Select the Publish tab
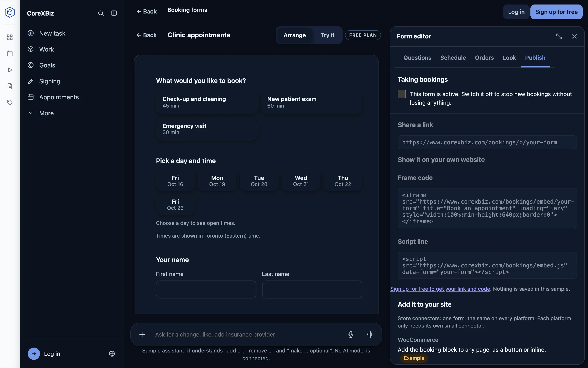The width and height of the screenshot is (588, 368). [x=535, y=58]
